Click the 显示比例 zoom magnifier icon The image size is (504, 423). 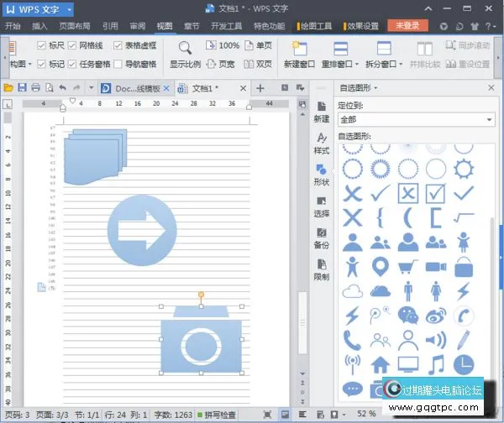coord(186,48)
